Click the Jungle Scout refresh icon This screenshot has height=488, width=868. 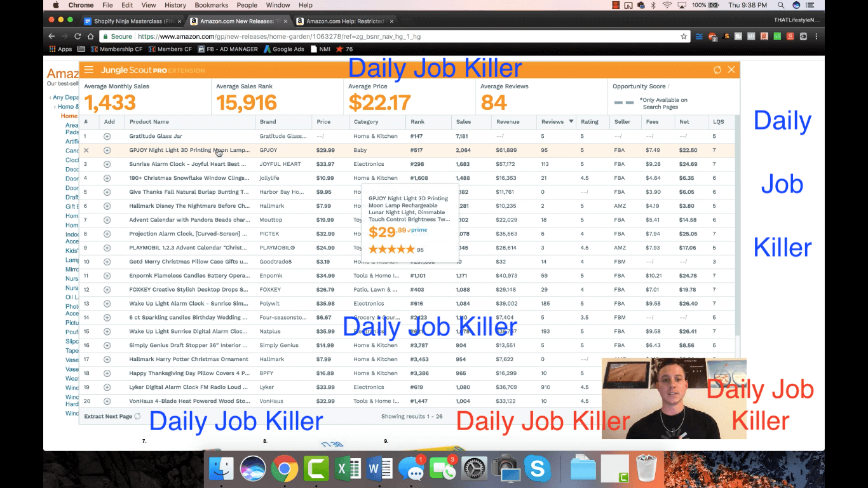click(717, 70)
